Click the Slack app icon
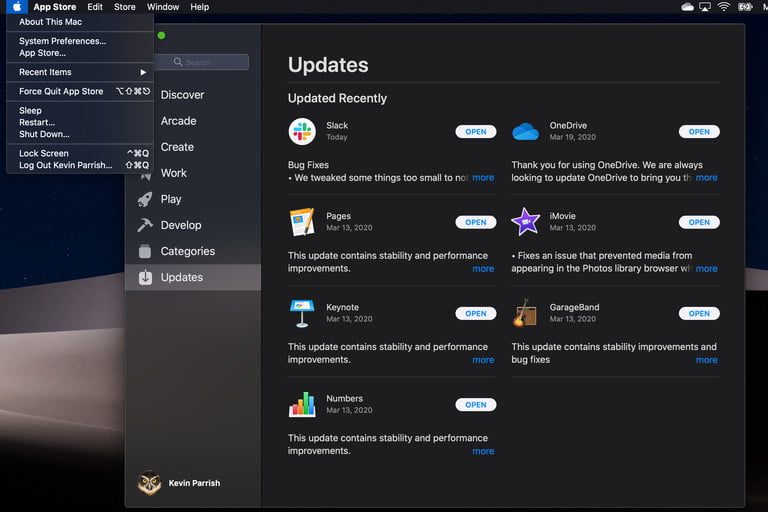768x512 pixels. pyautogui.click(x=302, y=131)
